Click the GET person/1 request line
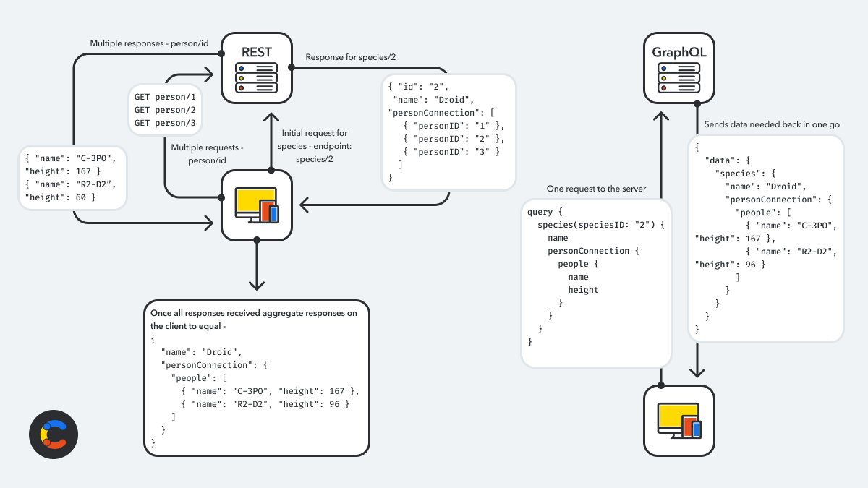Screen dimensions: 868x488 164,96
